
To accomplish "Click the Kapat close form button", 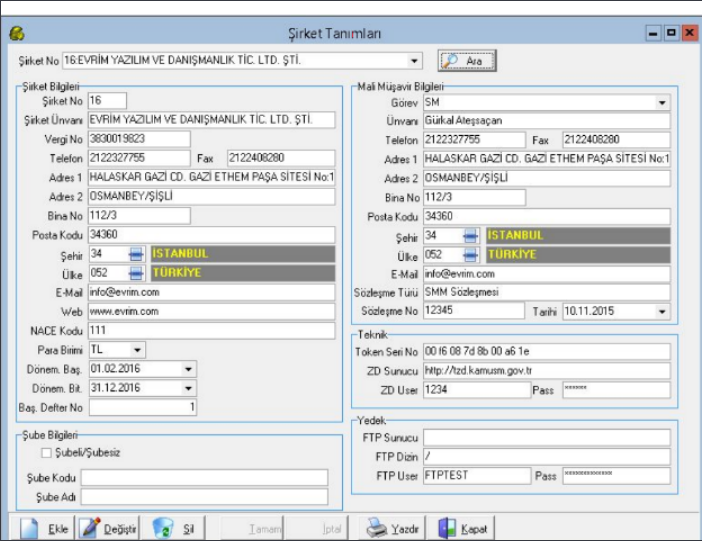I will [x=461, y=527].
